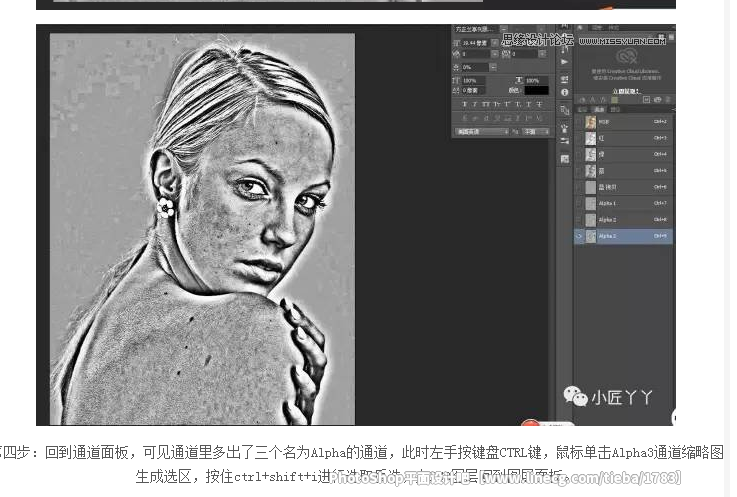Switch to the 通道 (Channels) tab
This screenshot has height=497, width=737.
pos(599,110)
